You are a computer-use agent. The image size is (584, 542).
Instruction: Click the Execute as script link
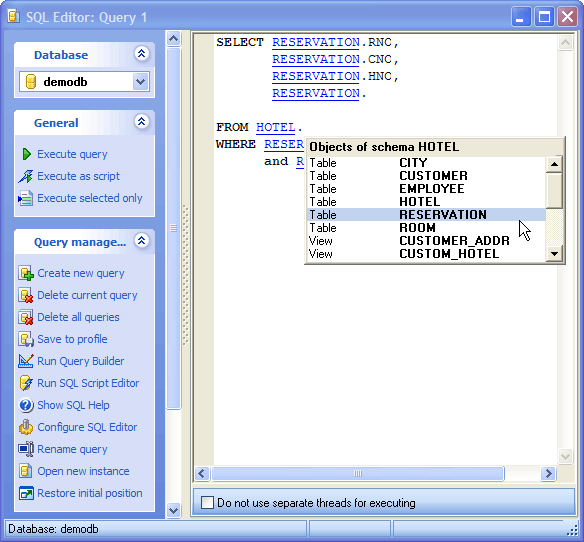pyautogui.click(x=79, y=176)
